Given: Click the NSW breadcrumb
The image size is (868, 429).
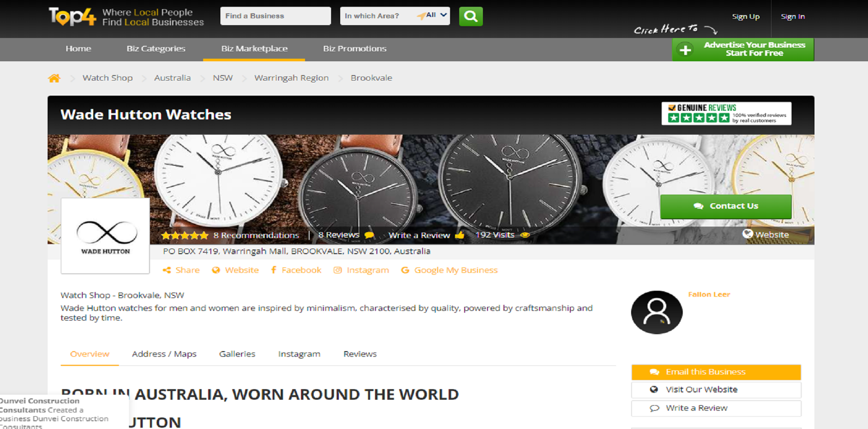Looking at the screenshot, I should pyautogui.click(x=223, y=78).
